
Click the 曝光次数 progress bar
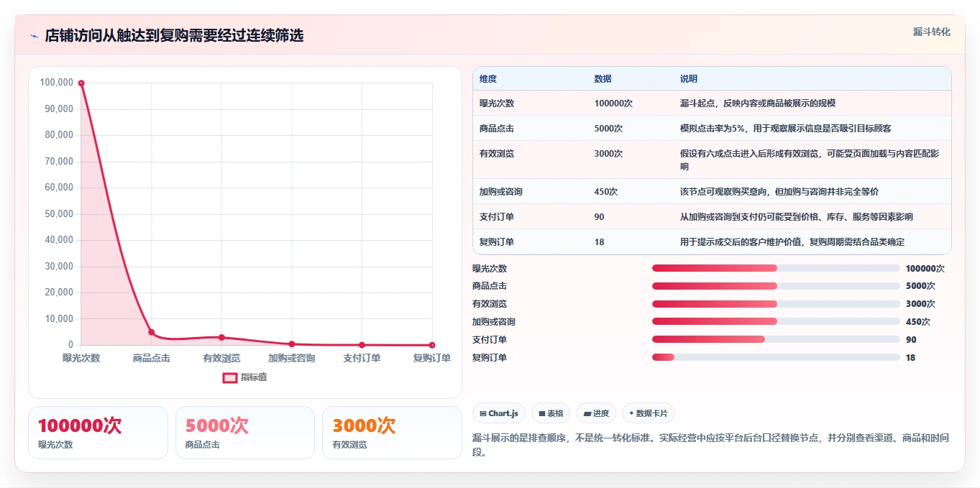coord(776,268)
